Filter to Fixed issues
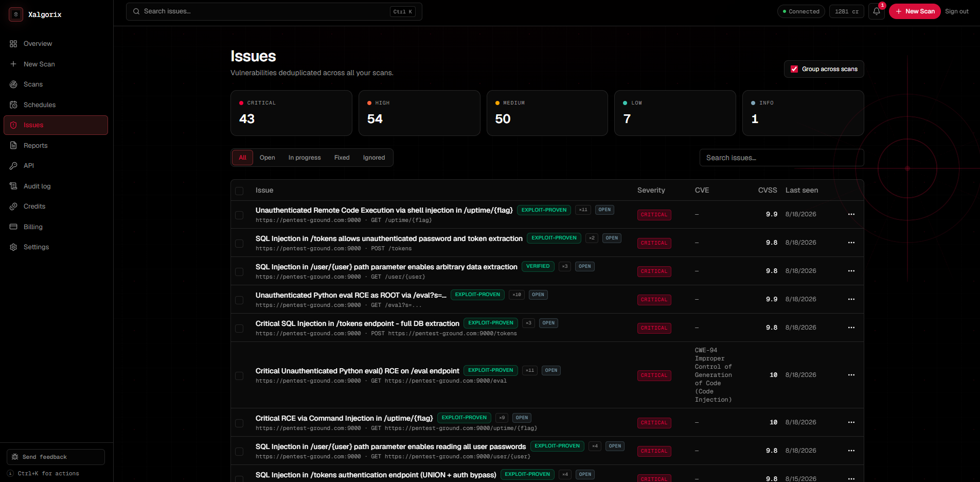The width and height of the screenshot is (980, 482). pos(342,158)
